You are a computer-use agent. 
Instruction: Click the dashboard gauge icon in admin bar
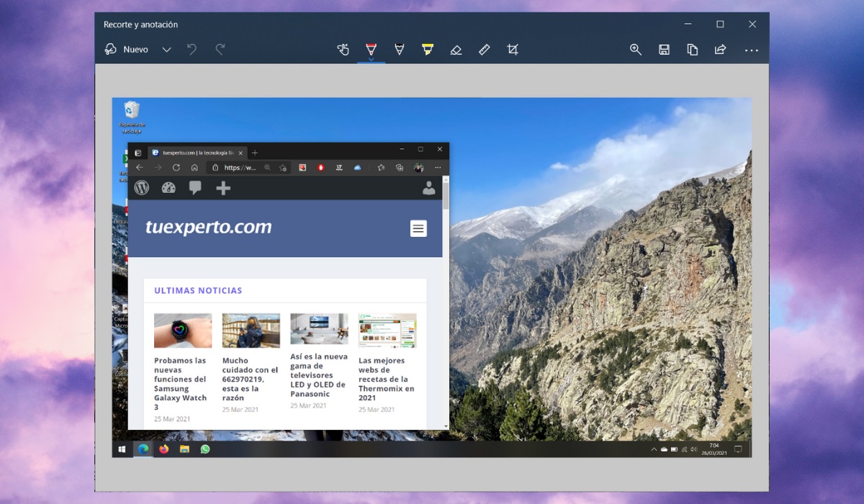pyautogui.click(x=168, y=188)
